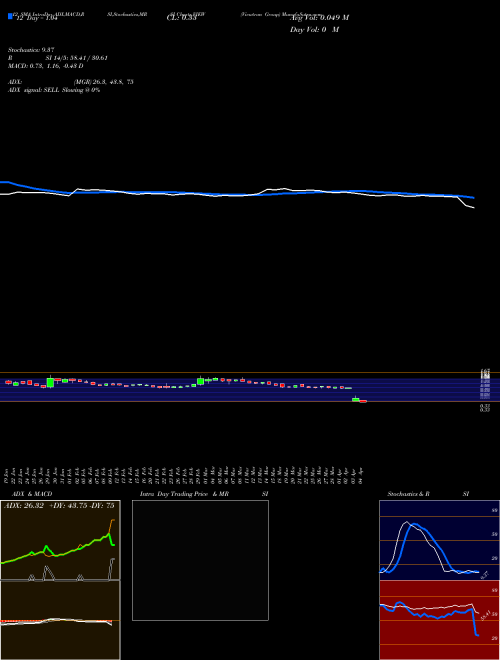Click the 38.41 RSI value label on chart
Screen dimensions: 500x660
click(x=485, y=615)
